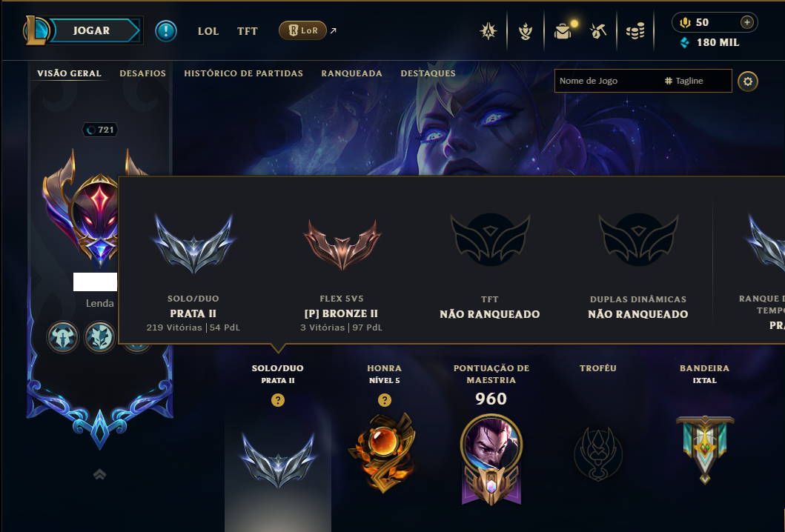
Task: Select the RANQUEADA tab
Action: 351,73
